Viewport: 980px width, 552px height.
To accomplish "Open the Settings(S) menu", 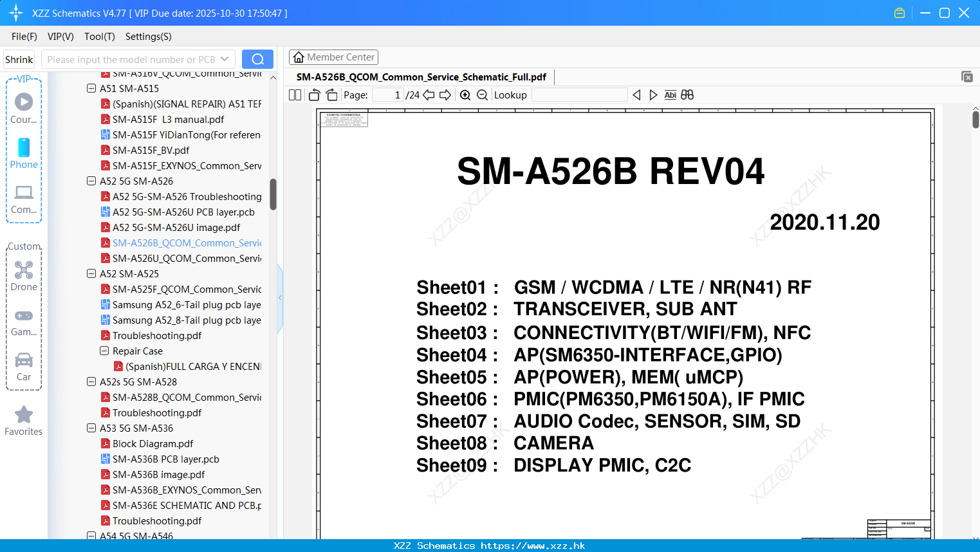I will (149, 37).
